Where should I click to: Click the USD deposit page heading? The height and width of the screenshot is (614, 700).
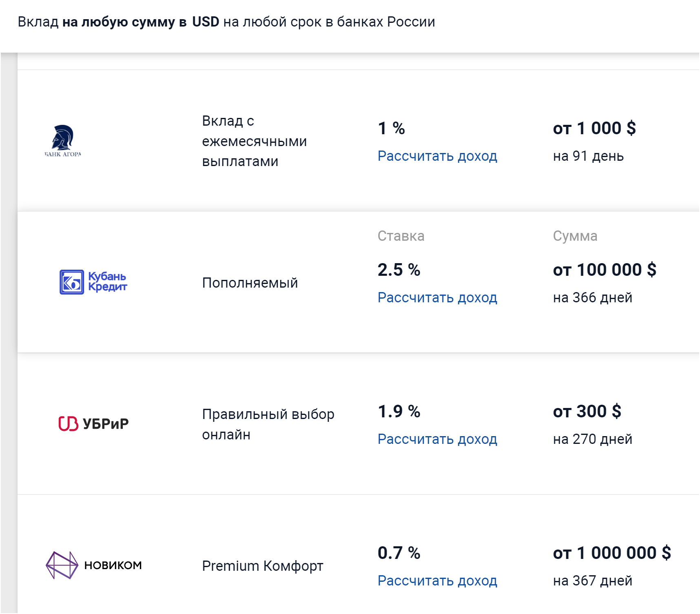pos(226,22)
